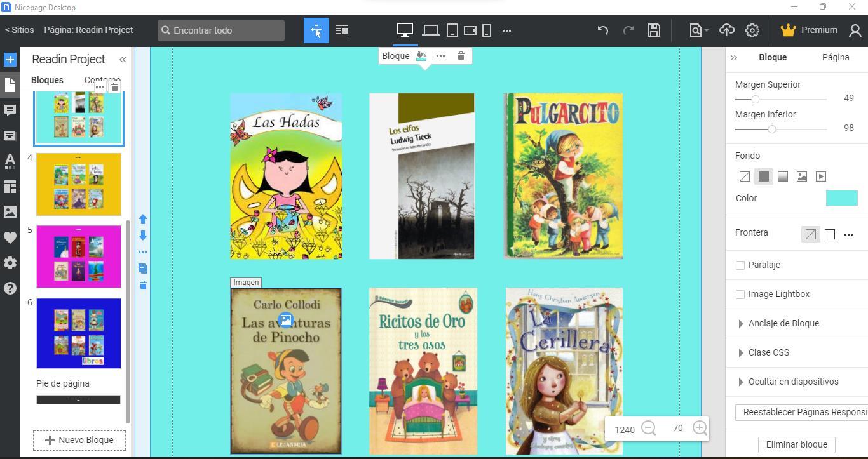The width and height of the screenshot is (868, 459).
Task: Open the top toolbar settings gear
Action: [x=752, y=30]
